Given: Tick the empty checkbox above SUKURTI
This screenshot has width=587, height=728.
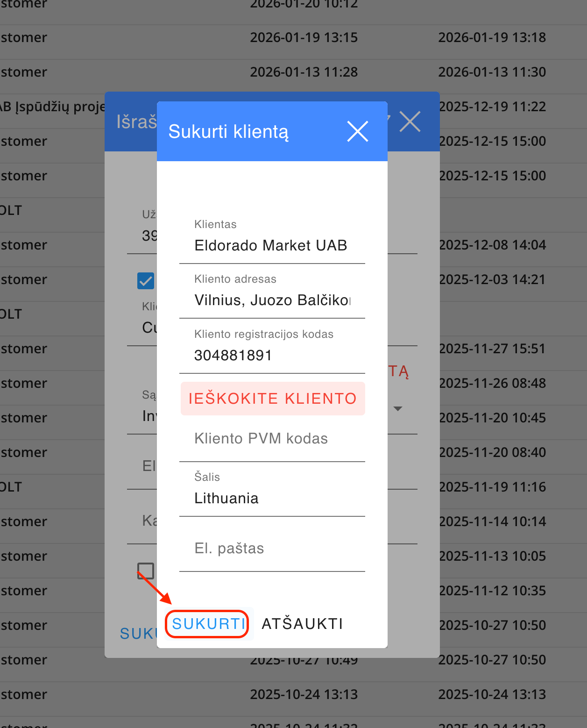Looking at the screenshot, I should click(145, 571).
